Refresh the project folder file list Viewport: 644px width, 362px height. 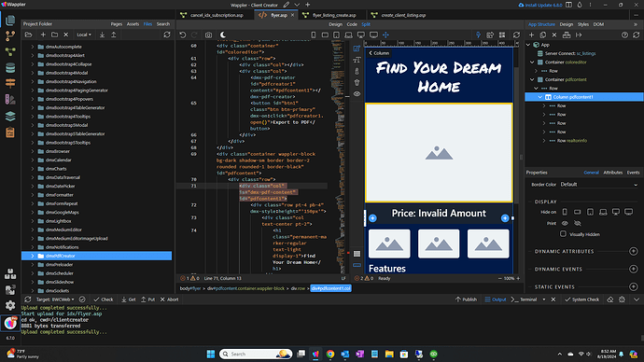click(x=167, y=35)
